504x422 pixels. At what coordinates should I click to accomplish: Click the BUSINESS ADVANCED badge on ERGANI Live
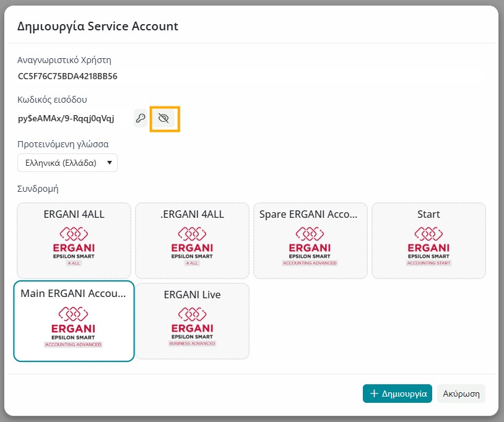pos(192,343)
